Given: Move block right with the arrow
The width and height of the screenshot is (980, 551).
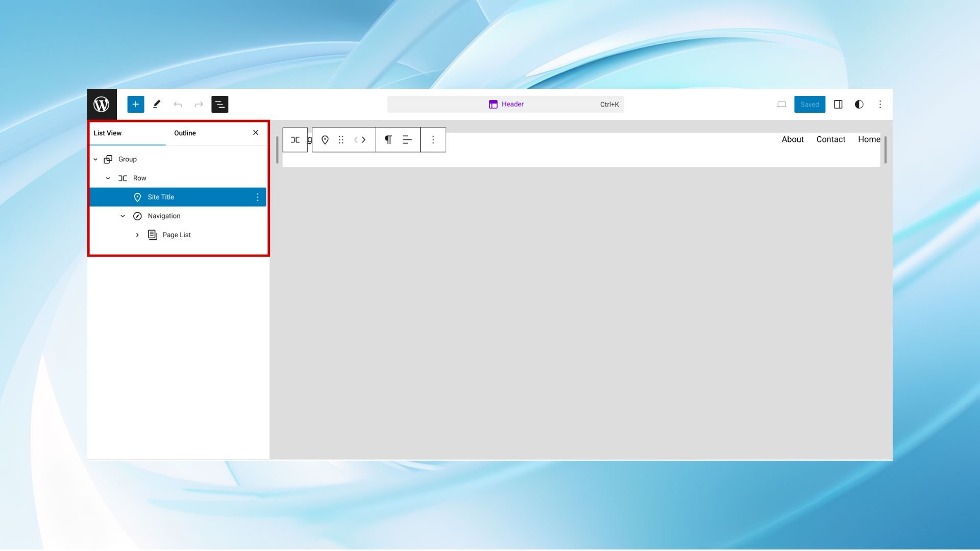Looking at the screenshot, I should (x=364, y=140).
